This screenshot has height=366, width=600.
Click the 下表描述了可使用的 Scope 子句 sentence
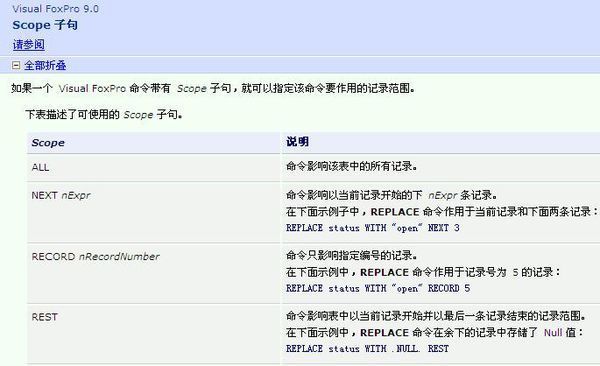[x=104, y=114]
